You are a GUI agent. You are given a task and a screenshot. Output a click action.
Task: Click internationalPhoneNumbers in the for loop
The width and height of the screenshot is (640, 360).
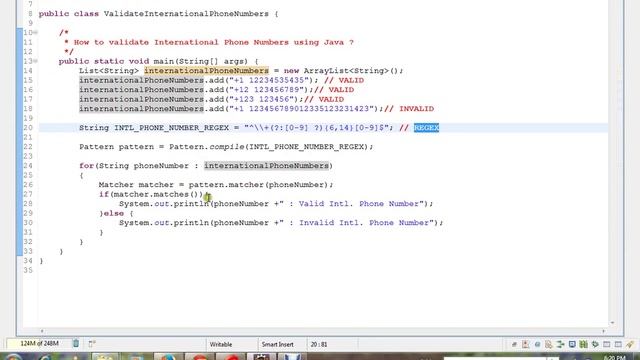click(267, 166)
